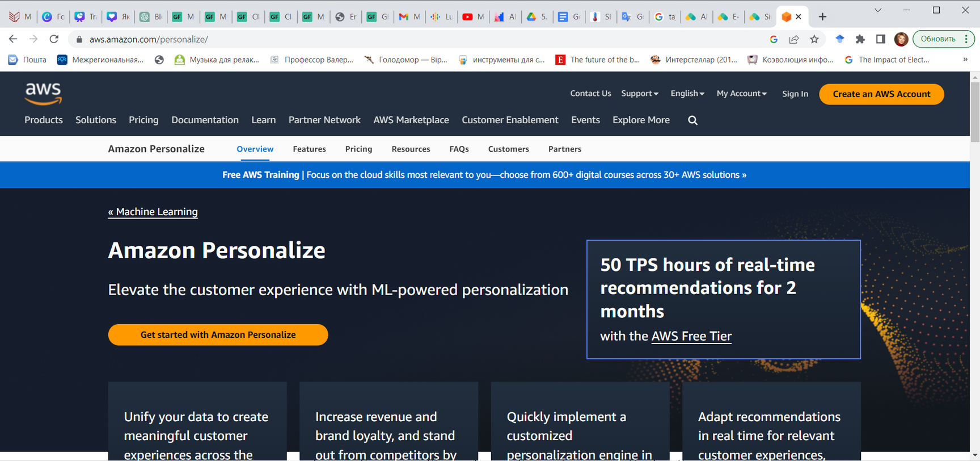Switch to the ChatGPT tab labeled Bl
980x461 pixels.
pos(151,17)
